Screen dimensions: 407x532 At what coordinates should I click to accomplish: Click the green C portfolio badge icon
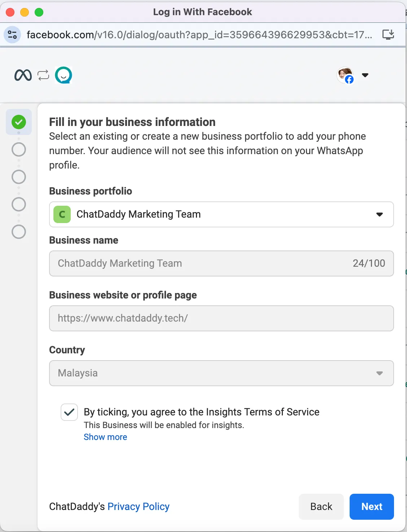pos(62,214)
